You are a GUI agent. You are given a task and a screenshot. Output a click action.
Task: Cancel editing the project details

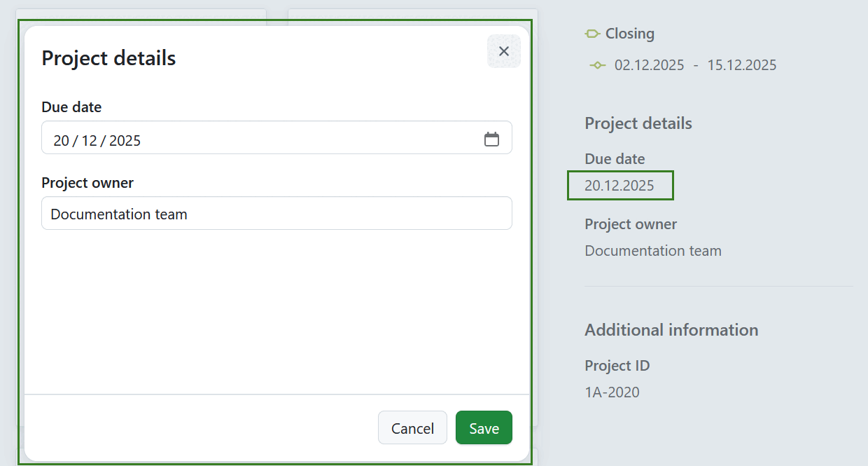coord(412,427)
